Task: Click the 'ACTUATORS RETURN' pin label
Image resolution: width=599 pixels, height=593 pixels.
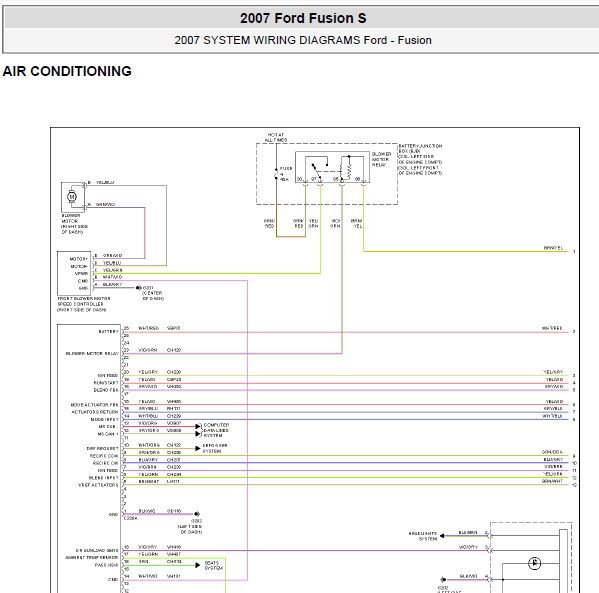Action: pyautogui.click(x=95, y=412)
